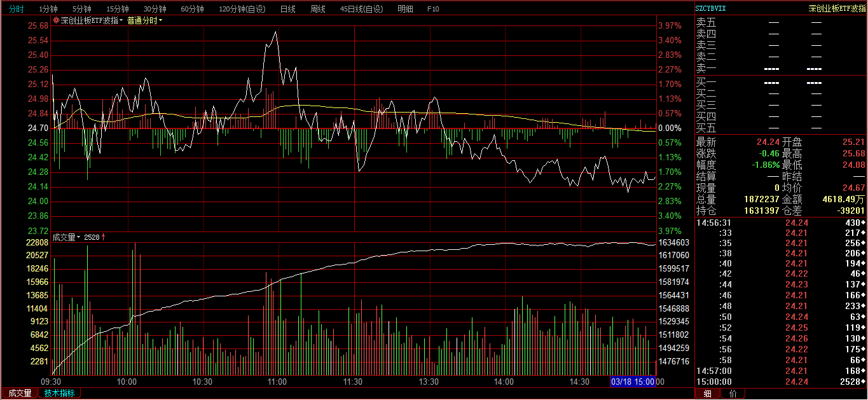Switch to the 细 detail tab
This screenshot has height=400, width=868.
click(x=707, y=394)
